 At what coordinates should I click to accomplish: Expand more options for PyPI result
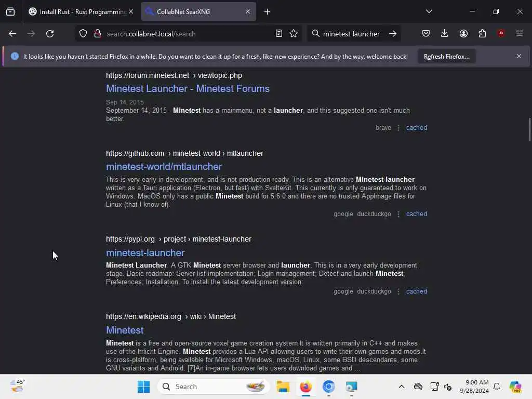398,291
